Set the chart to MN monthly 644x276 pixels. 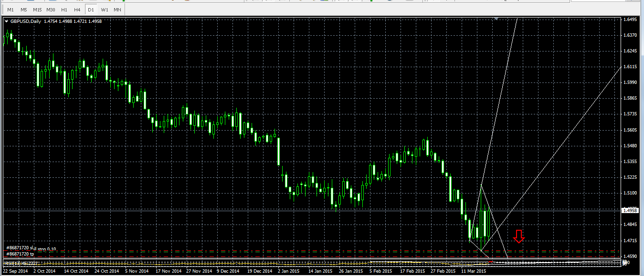click(117, 10)
